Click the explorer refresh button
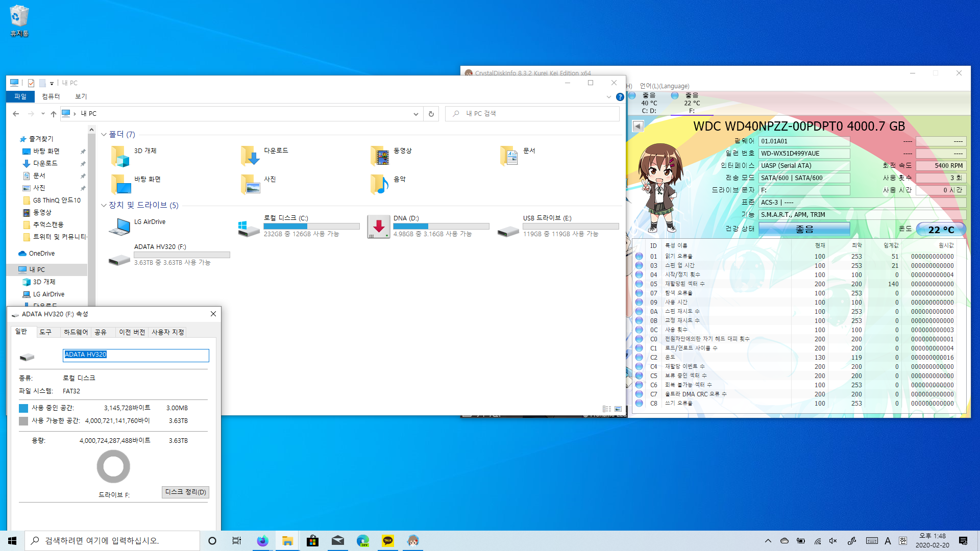 [431, 114]
